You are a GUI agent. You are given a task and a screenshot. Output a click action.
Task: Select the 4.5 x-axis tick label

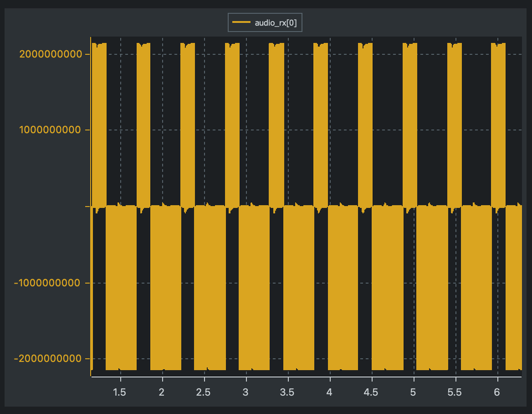(x=371, y=392)
